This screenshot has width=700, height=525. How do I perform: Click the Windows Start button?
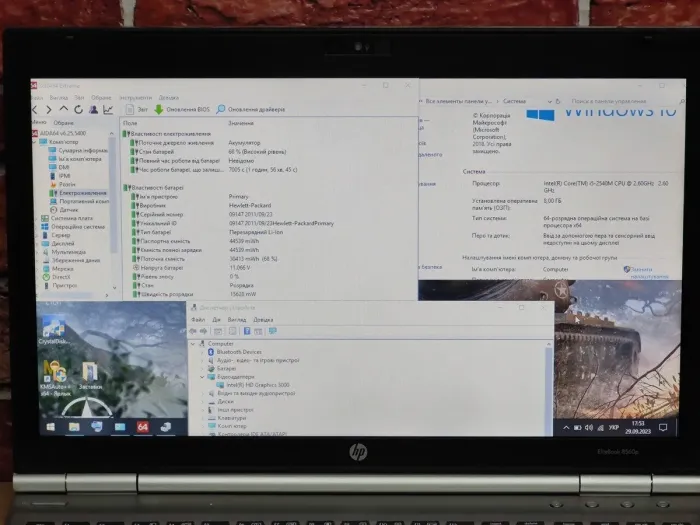point(50,427)
